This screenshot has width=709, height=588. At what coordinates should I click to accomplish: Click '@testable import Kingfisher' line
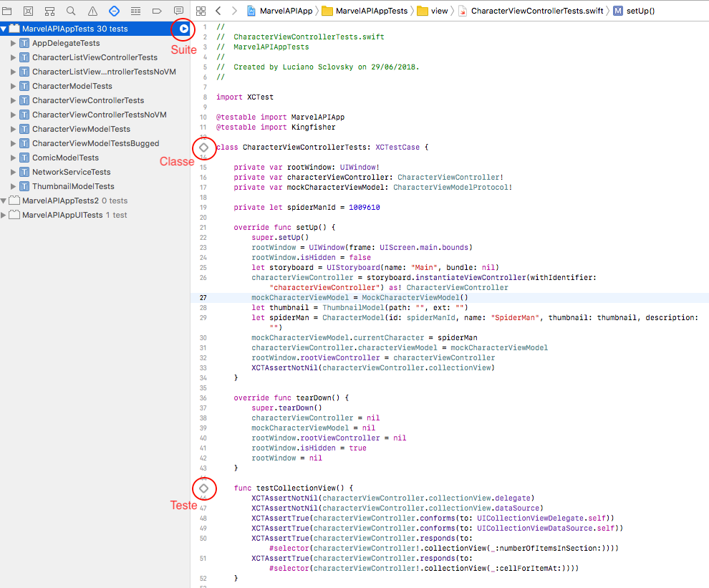276,127
